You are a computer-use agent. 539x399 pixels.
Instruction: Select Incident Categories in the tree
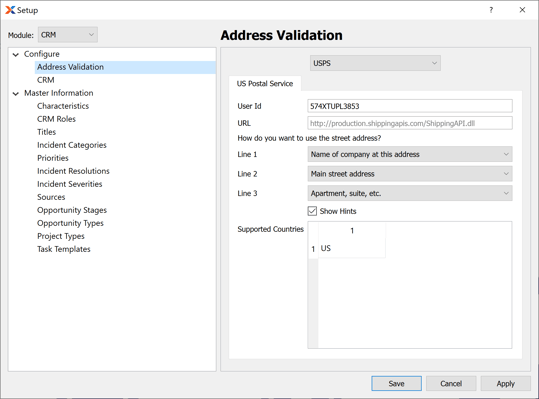[72, 145]
